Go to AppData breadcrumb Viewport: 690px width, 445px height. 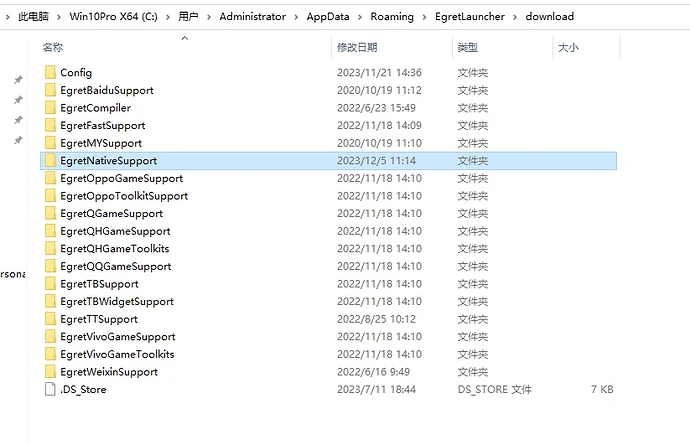pos(328,17)
